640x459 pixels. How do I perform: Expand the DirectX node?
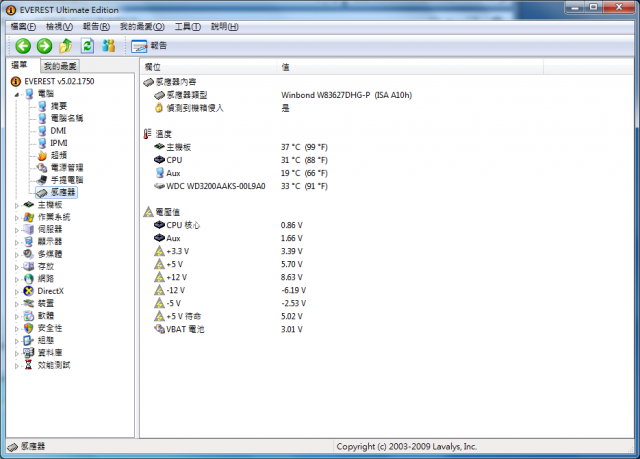click(x=17, y=292)
